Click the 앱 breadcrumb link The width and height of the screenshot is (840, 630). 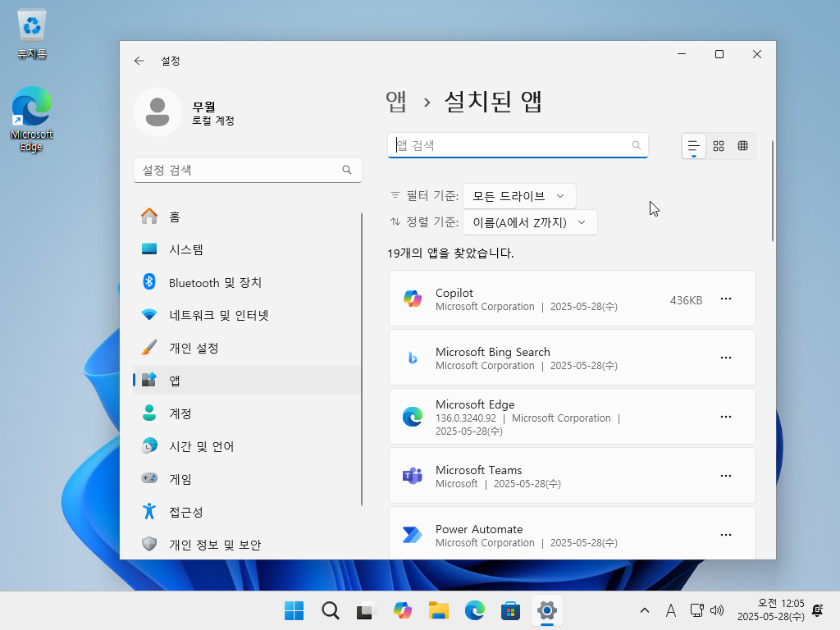pos(396,101)
